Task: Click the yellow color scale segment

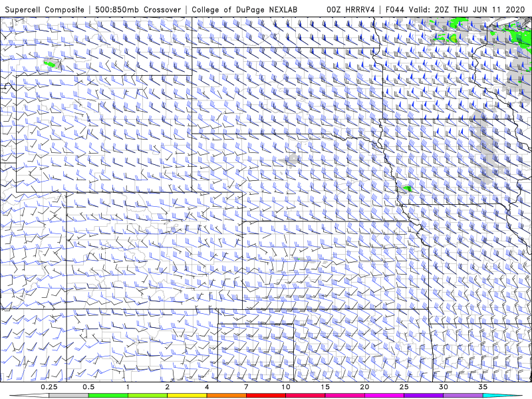Action: point(187,396)
